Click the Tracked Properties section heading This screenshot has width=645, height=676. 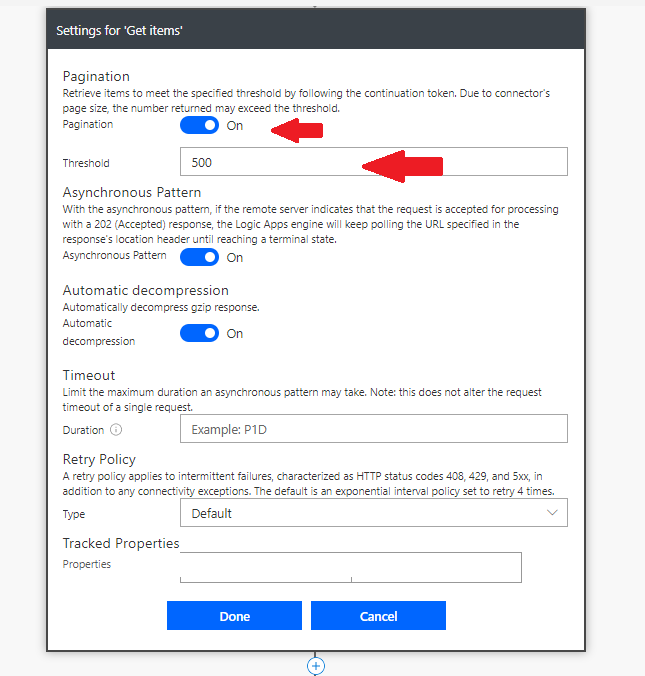121,543
